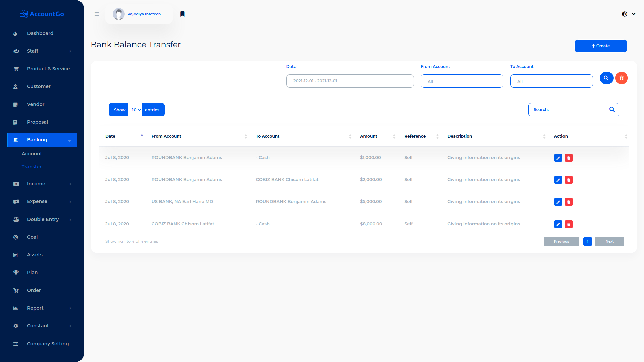Delete the $1,000.00 transfer row

click(x=569, y=158)
